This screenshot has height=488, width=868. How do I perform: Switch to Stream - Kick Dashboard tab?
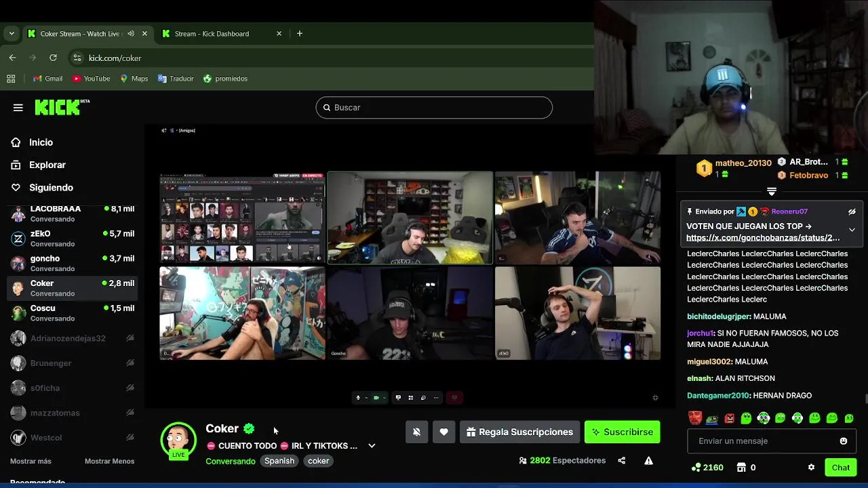pyautogui.click(x=221, y=33)
